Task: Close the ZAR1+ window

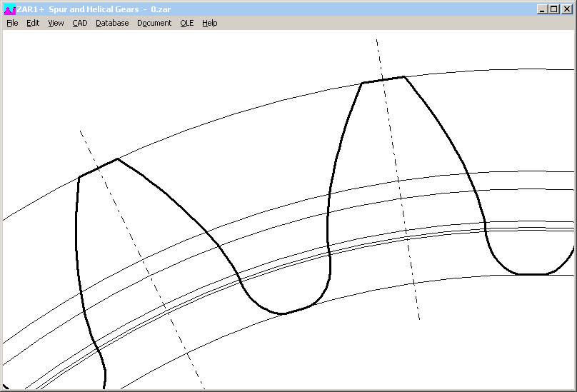Action: point(566,9)
